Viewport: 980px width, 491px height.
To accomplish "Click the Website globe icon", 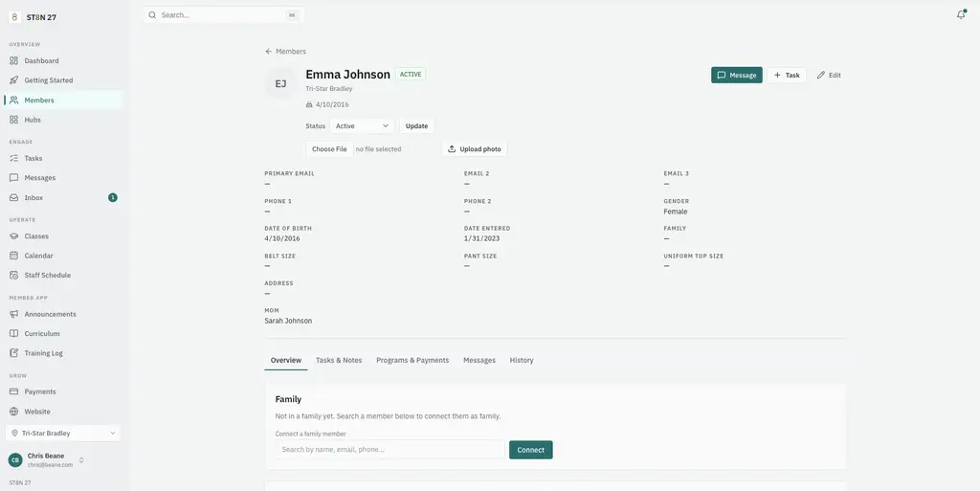I will 13,412.
